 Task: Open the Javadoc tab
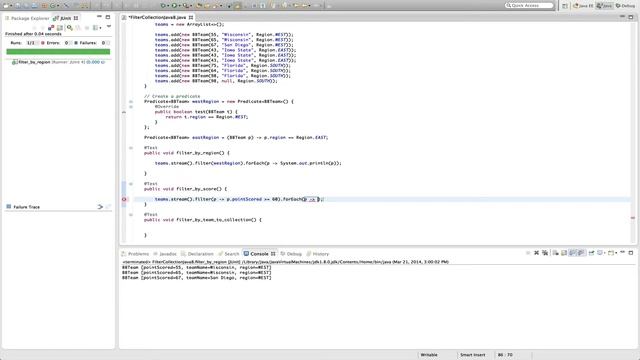coord(165,254)
